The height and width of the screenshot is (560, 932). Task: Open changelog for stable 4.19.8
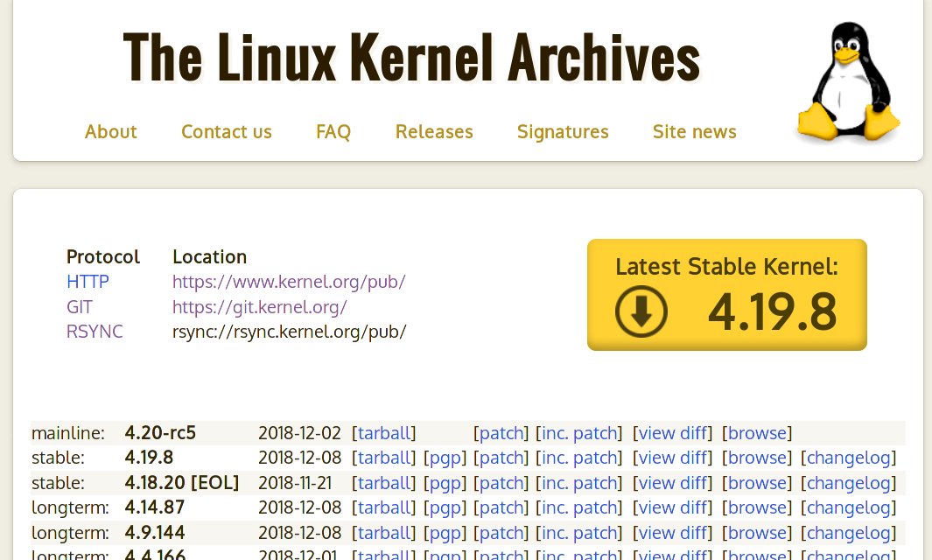(849, 458)
